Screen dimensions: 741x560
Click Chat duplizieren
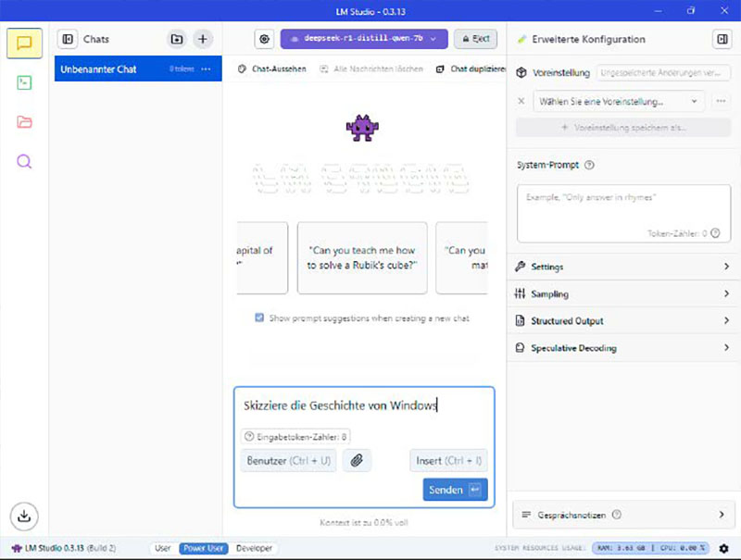pyautogui.click(x=471, y=68)
